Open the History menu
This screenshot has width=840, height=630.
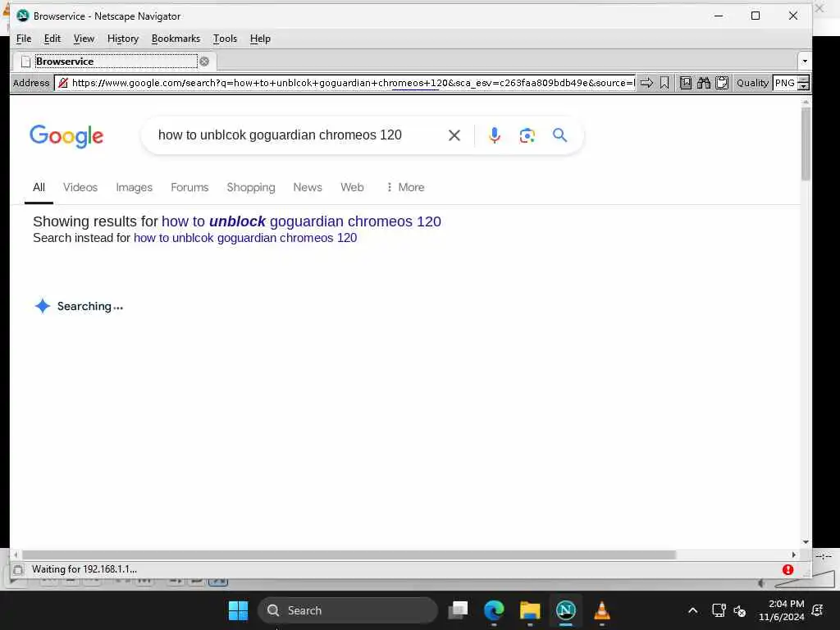coord(123,39)
